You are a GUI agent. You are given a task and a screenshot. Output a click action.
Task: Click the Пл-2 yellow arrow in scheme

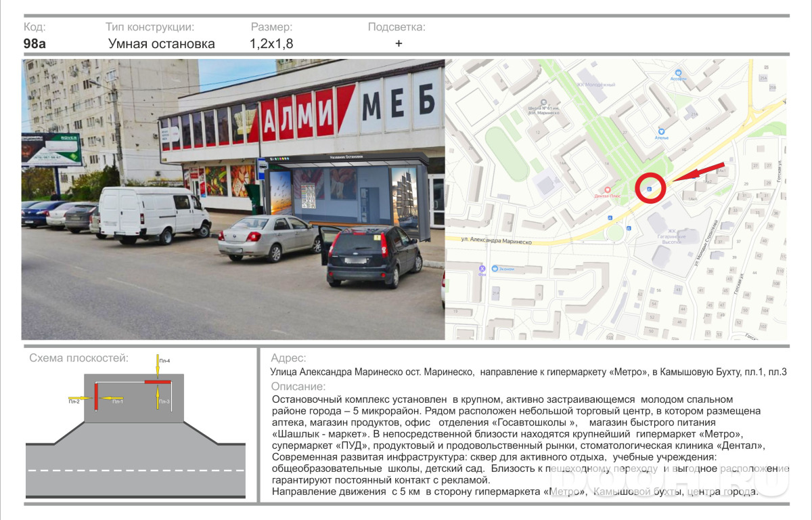point(80,398)
